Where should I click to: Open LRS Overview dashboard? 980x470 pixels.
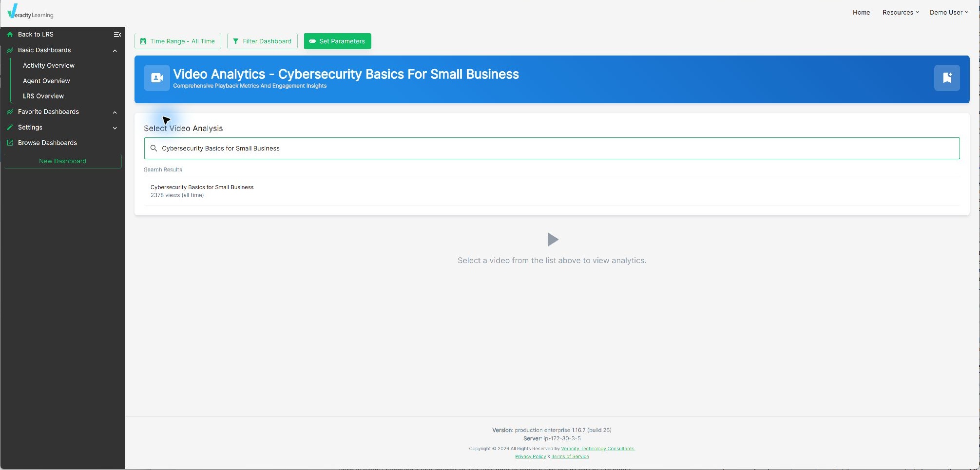43,96
